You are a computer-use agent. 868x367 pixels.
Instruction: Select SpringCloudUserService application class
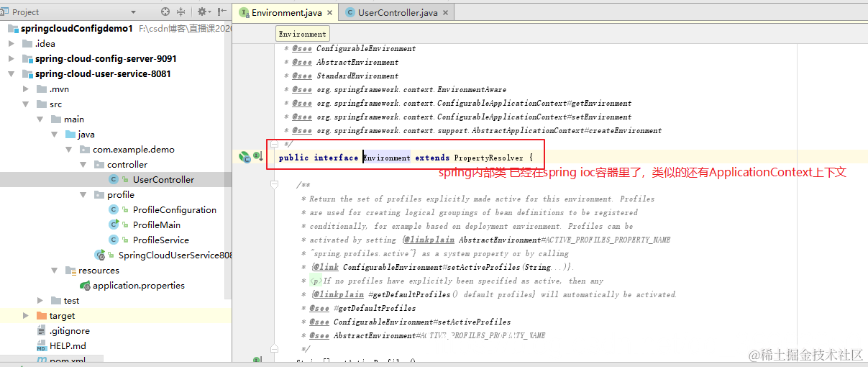point(175,255)
